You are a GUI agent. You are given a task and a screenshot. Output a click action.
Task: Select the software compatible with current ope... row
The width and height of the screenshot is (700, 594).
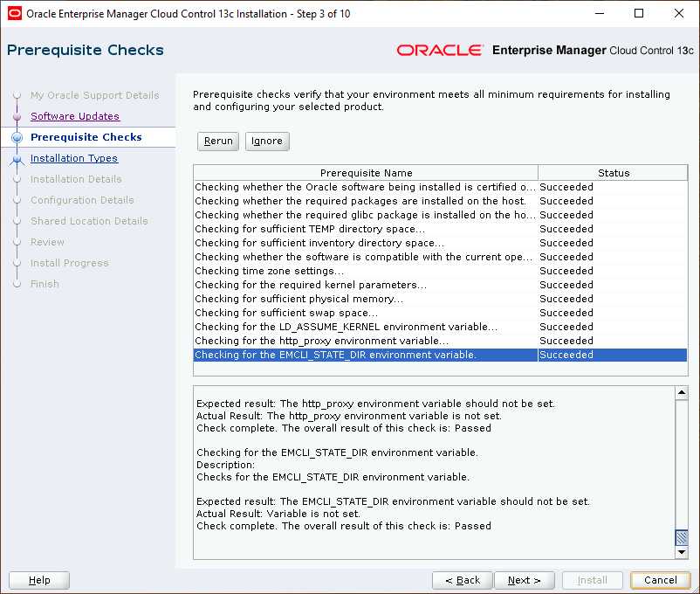440,257
